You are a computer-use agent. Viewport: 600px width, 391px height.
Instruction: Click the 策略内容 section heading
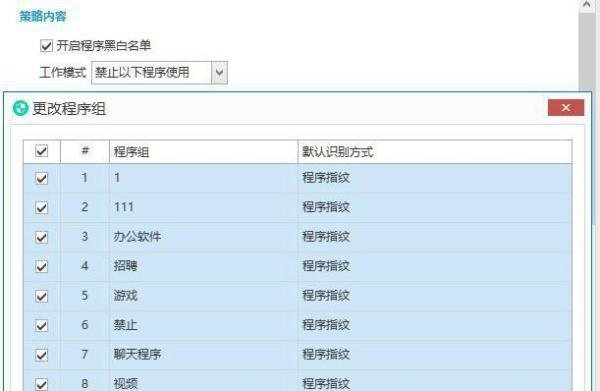pyautogui.click(x=43, y=16)
